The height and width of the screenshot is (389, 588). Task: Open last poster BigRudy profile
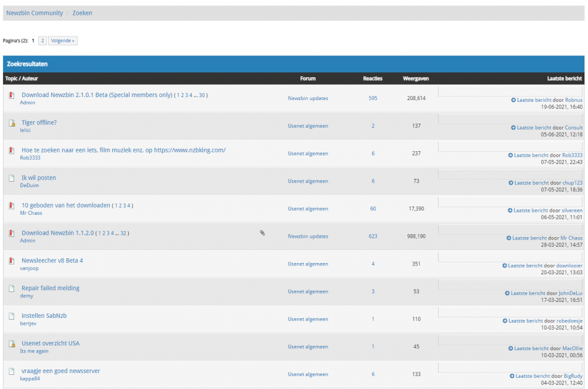[x=573, y=376]
